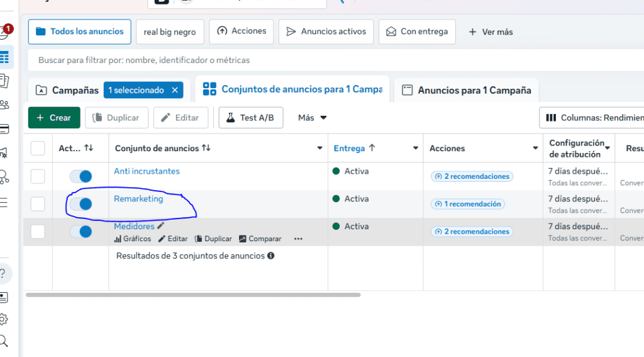The width and height of the screenshot is (644, 357).
Task: Open 1 recomendación for Remarketing
Action: click(x=468, y=204)
